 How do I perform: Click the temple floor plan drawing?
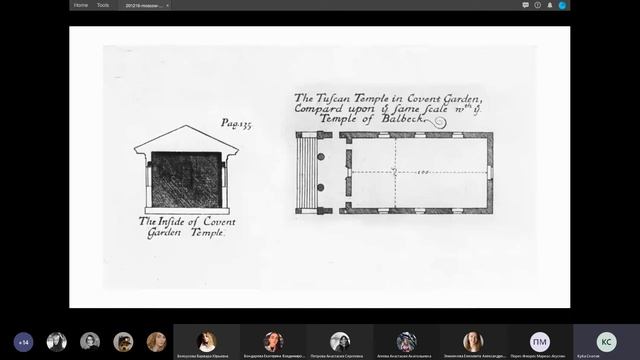(394, 173)
